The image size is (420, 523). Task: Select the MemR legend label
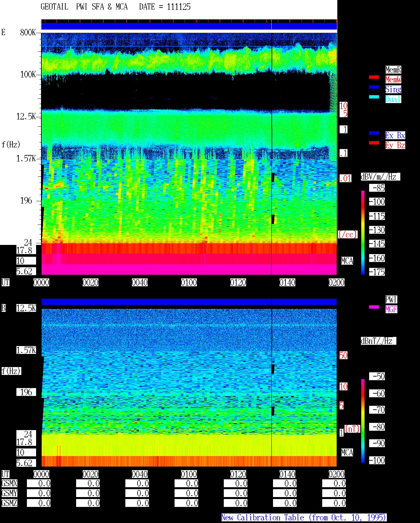coord(393,70)
